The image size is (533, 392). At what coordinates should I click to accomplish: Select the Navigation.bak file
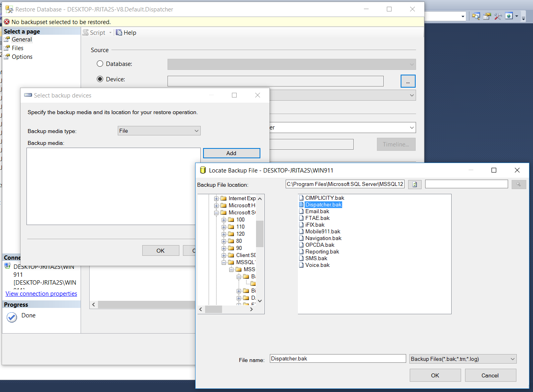[x=323, y=238]
